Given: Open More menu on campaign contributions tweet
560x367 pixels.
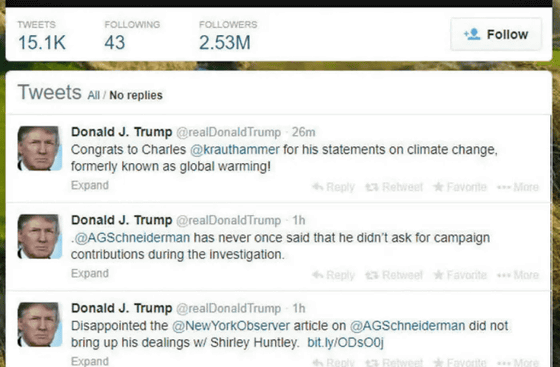Looking at the screenshot, I should pos(518,275).
